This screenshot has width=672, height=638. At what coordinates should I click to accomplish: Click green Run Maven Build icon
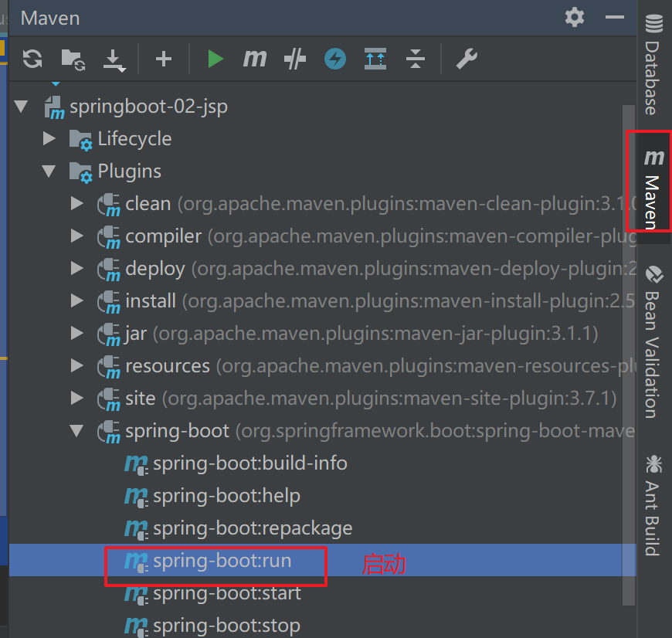[216, 59]
